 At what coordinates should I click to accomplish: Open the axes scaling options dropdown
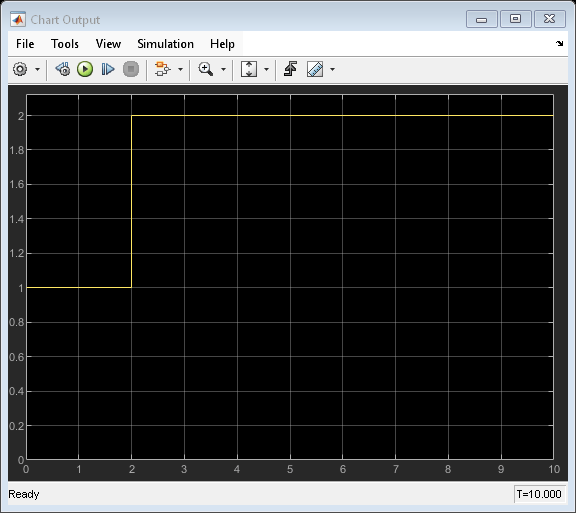267,69
